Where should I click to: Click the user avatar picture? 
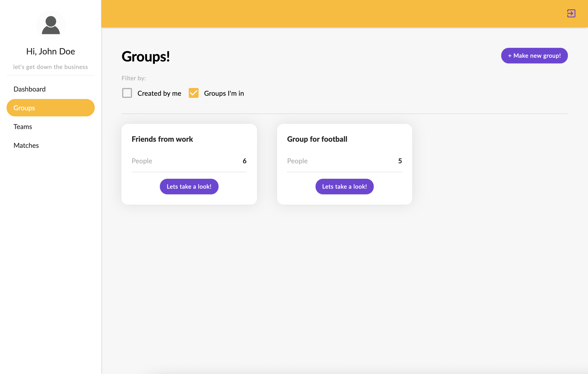click(51, 25)
